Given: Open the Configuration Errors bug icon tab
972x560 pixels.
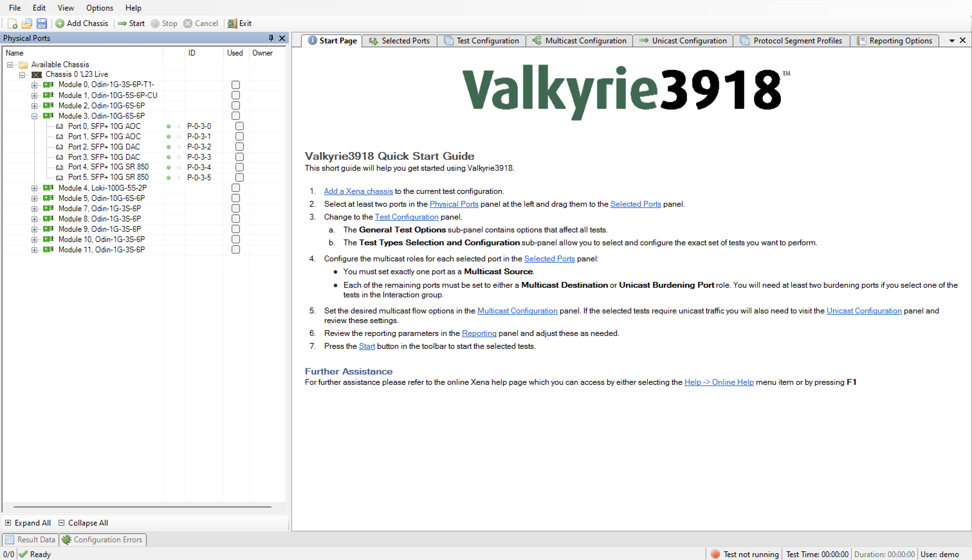Looking at the screenshot, I should pos(103,540).
